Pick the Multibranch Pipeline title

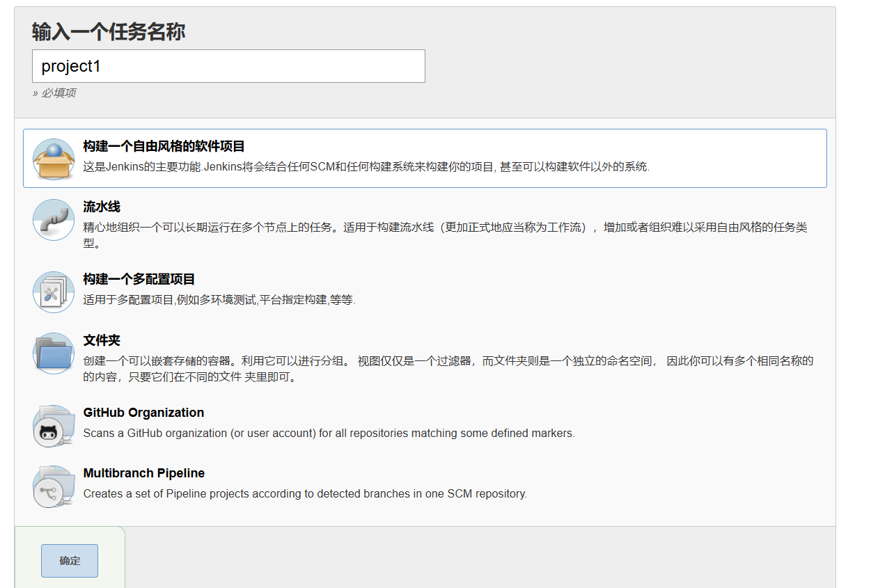tap(144, 473)
